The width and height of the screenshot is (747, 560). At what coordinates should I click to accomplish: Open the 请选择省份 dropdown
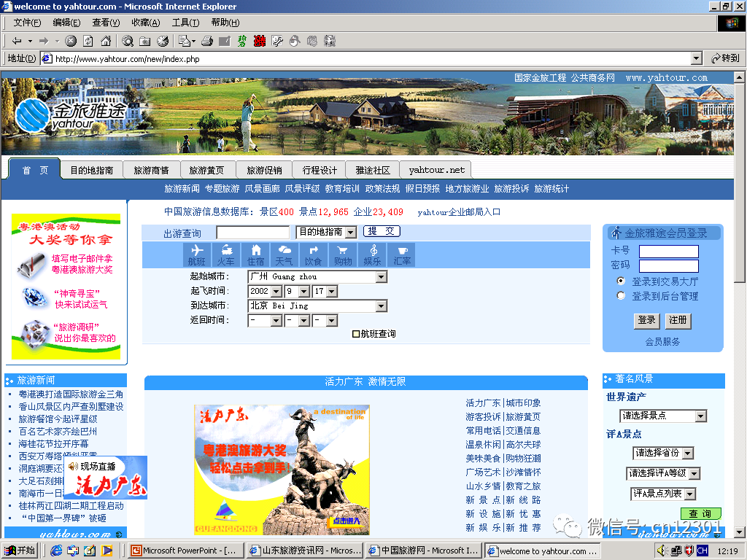coord(687,454)
